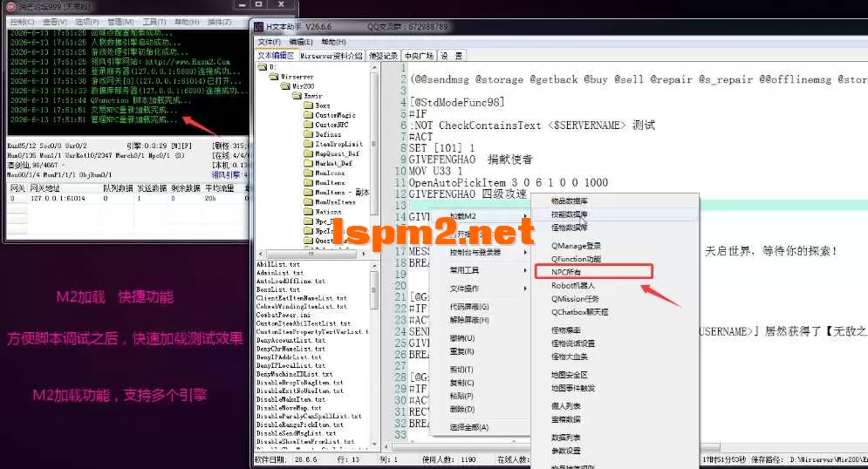The height and width of the screenshot is (469, 868).
Task: Choose Robot机器人 in the submenu
Action: tap(572, 285)
